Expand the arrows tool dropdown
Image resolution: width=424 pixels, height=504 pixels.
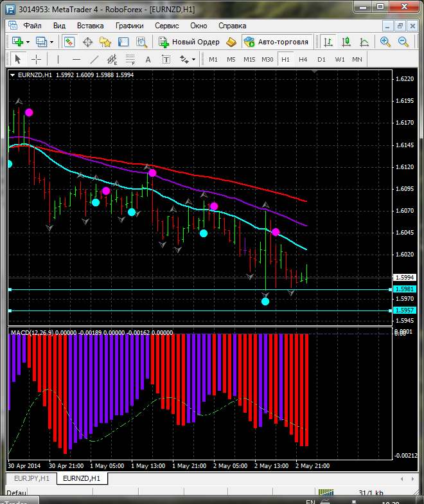tap(194, 59)
